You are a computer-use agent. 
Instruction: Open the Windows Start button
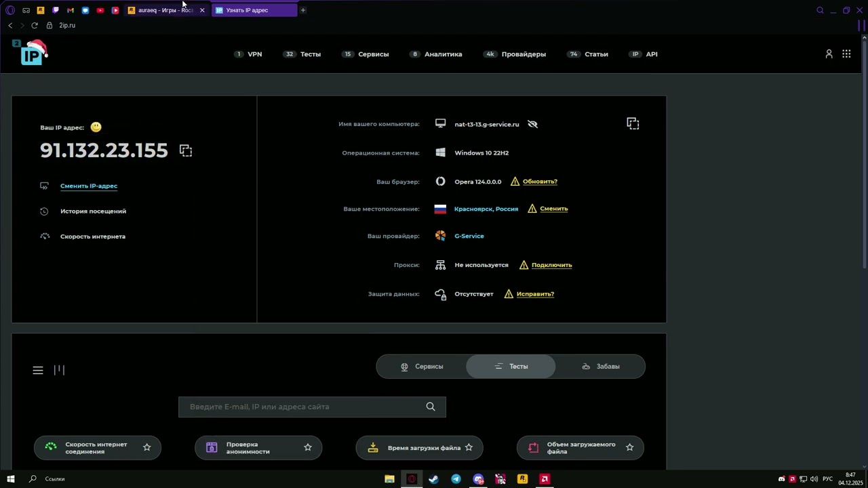point(10,479)
